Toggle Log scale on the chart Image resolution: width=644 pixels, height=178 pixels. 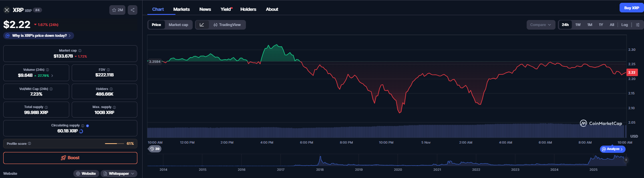[624, 25]
